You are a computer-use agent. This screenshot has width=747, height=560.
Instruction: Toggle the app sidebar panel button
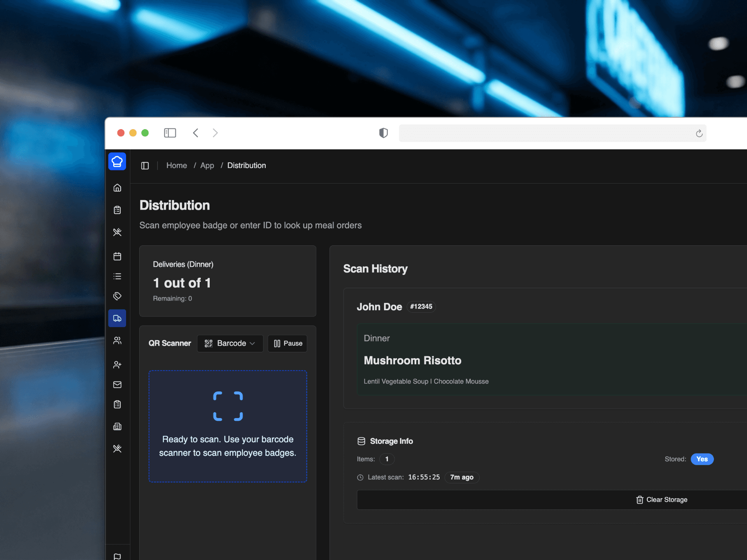click(145, 166)
